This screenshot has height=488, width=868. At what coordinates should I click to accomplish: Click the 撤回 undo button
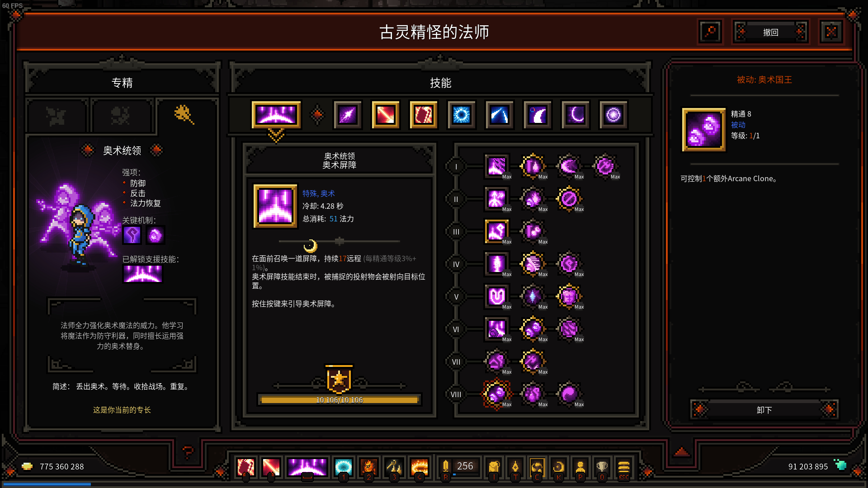click(770, 32)
